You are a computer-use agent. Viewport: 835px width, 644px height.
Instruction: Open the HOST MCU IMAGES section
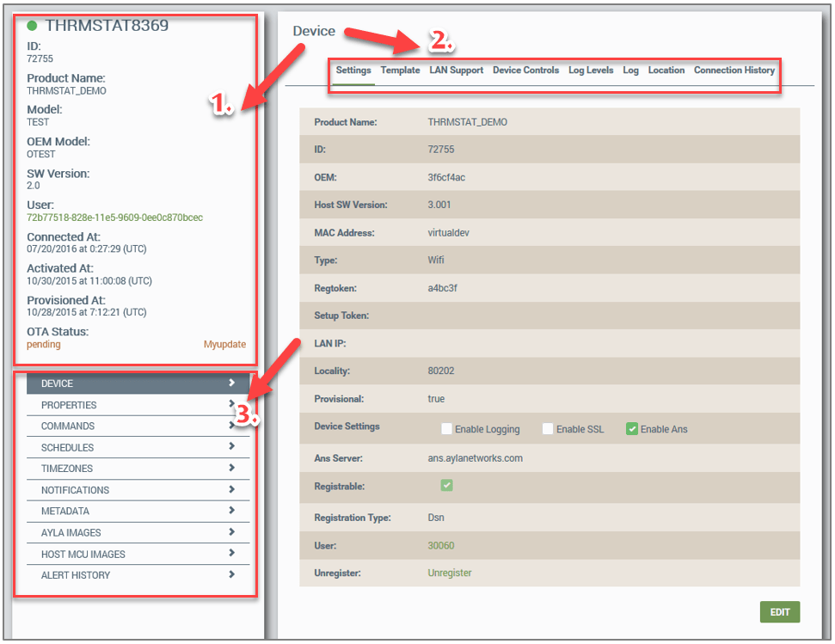(x=138, y=554)
